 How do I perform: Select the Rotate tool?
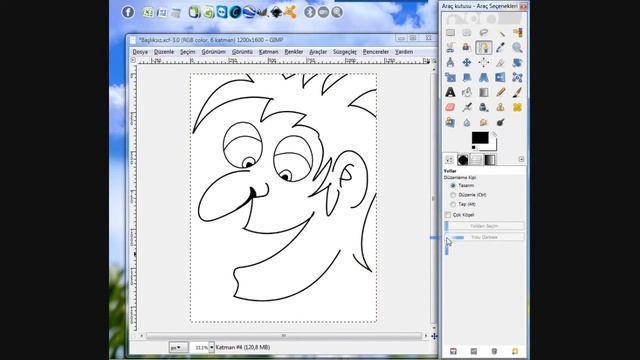pos(517,62)
